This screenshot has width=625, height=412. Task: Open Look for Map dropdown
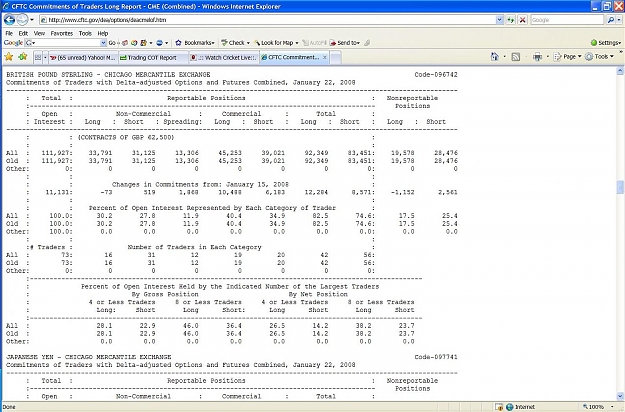click(x=276, y=43)
